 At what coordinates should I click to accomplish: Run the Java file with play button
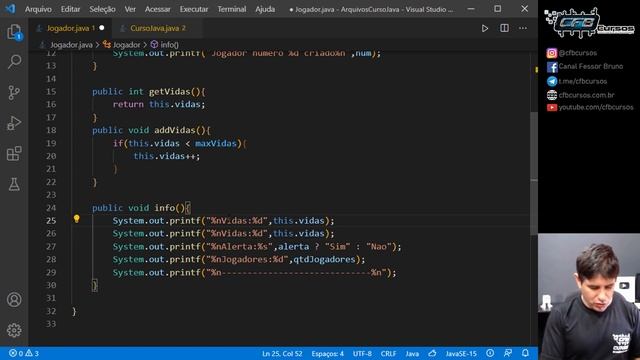(484, 28)
